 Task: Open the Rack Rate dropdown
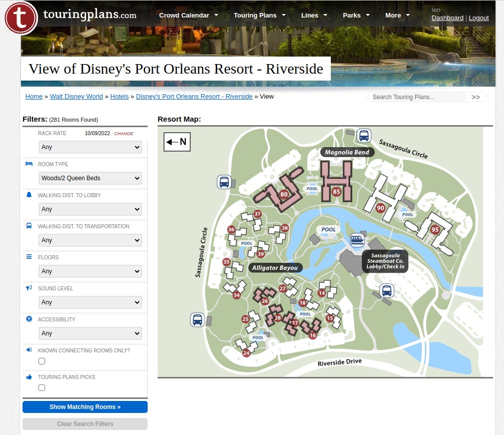click(90, 147)
